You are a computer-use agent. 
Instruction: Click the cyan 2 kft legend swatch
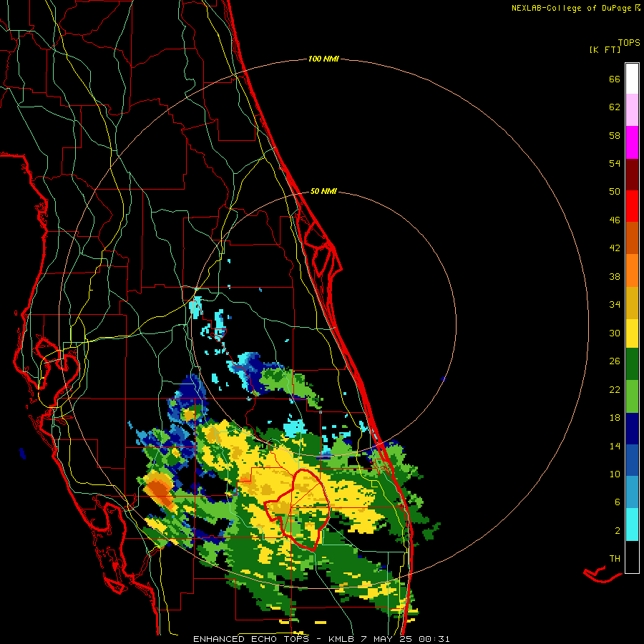(x=632, y=525)
